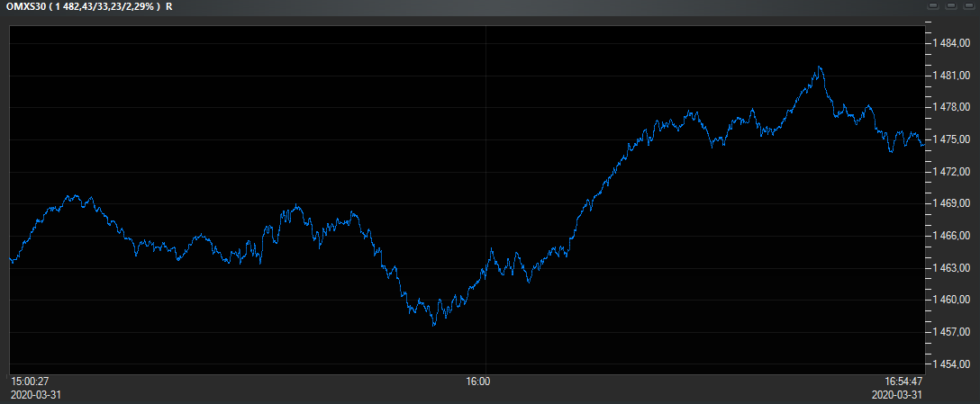Select the 1 454,00 price axis label
The width and height of the screenshot is (980, 404).
[954, 364]
